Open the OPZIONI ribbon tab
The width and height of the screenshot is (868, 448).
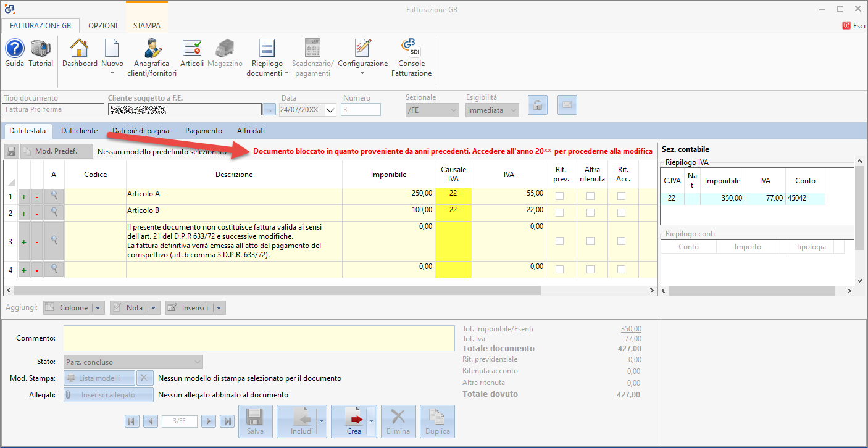tap(102, 26)
